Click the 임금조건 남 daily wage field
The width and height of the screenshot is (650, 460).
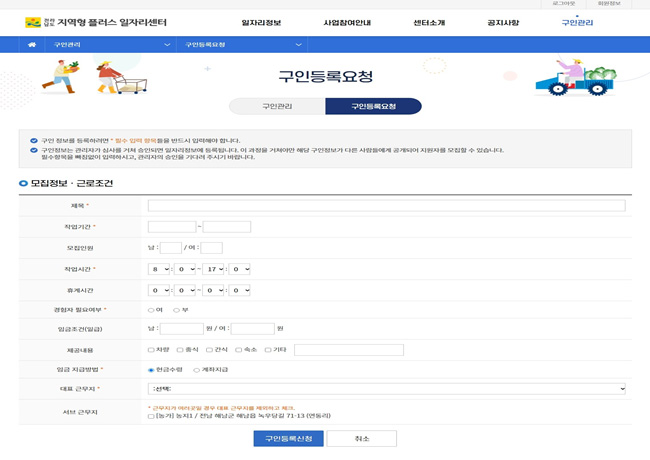[x=182, y=329]
